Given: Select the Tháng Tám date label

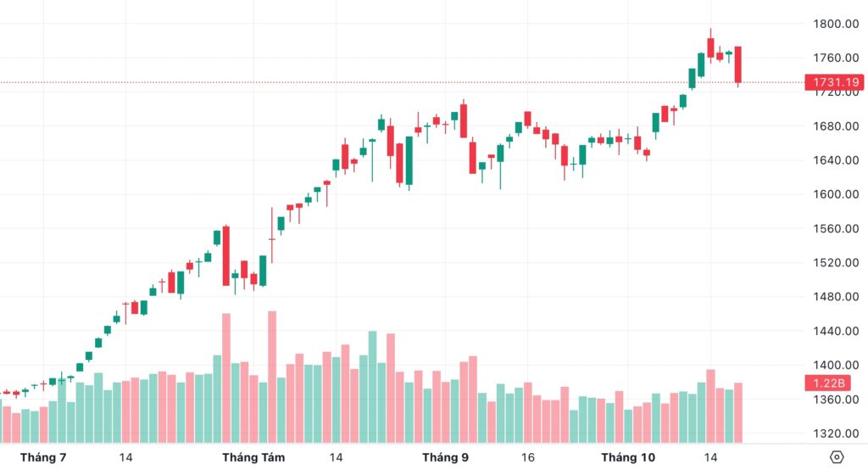Looking at the screenshot, I should [x=253, y=457].
